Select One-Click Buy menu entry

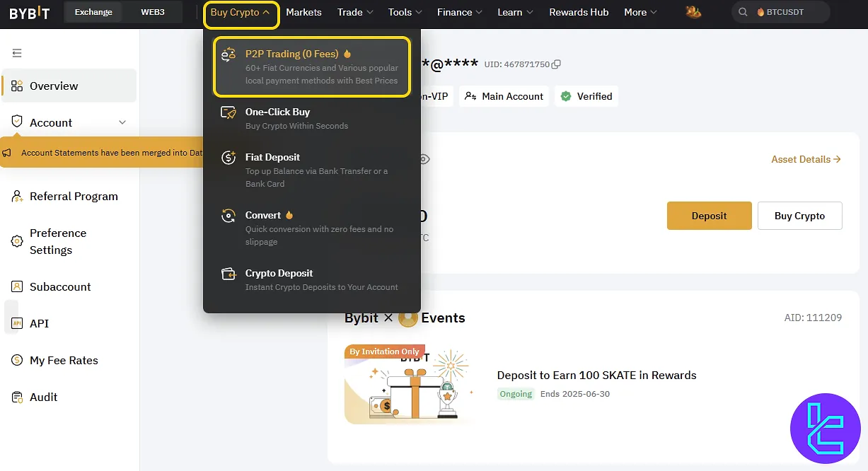coord(311,118)
